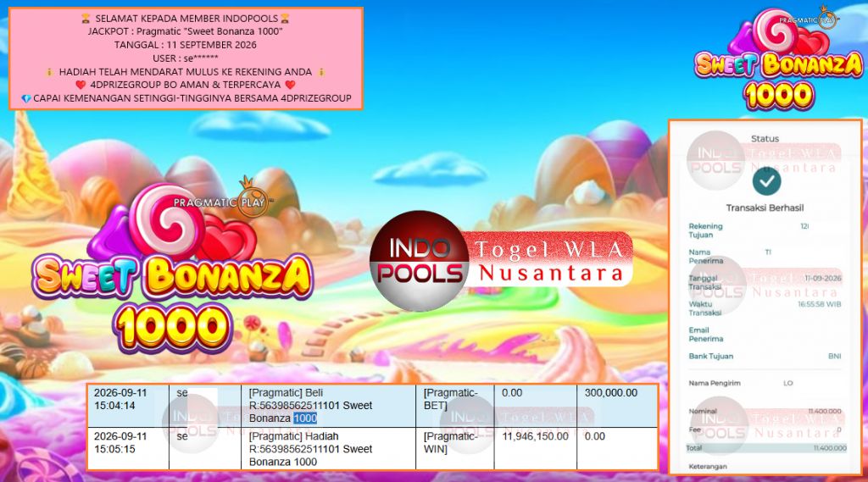This screenshot has height=482, width=868.
Task: Click the [Pragmatic] Hadiah description cell
Action: pos(328,449)
